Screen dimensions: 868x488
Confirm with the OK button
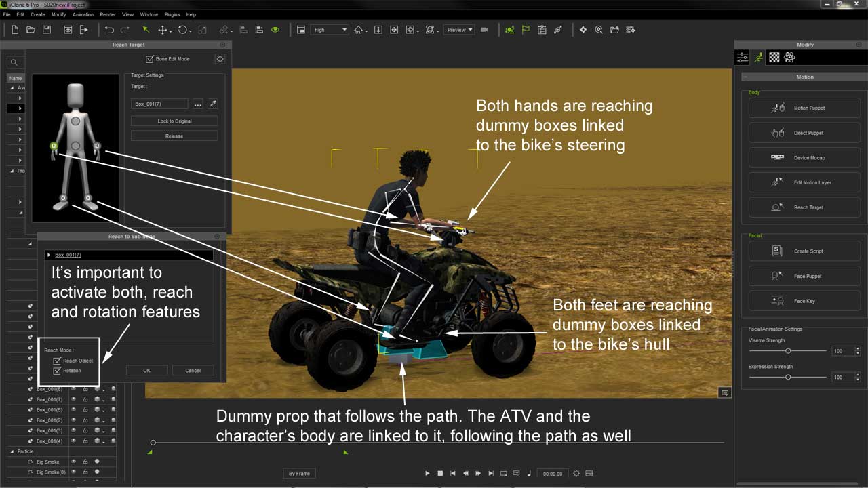(146, 371)
